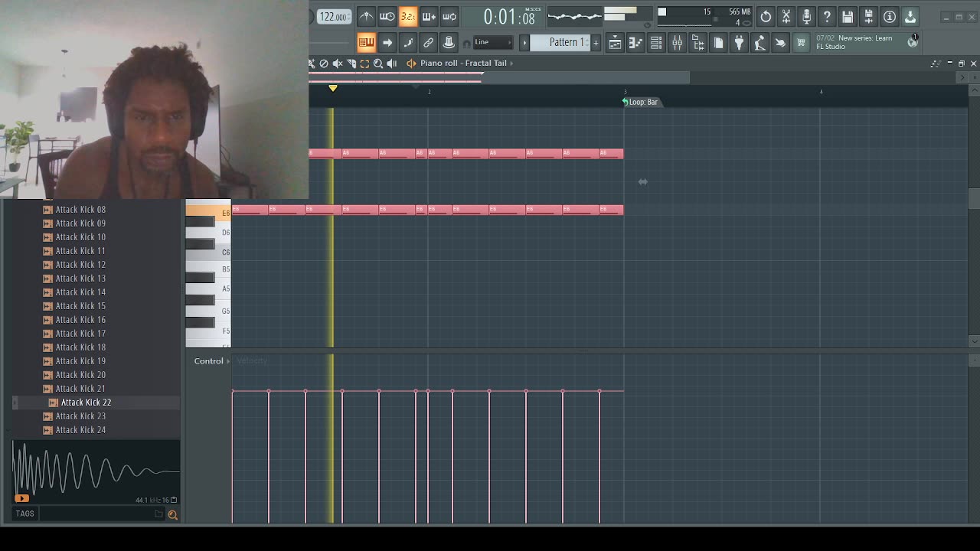Toggle multilink to controllers knob icon
The image size is (980, 551).
pyautogui.click(x=449, y=43)
